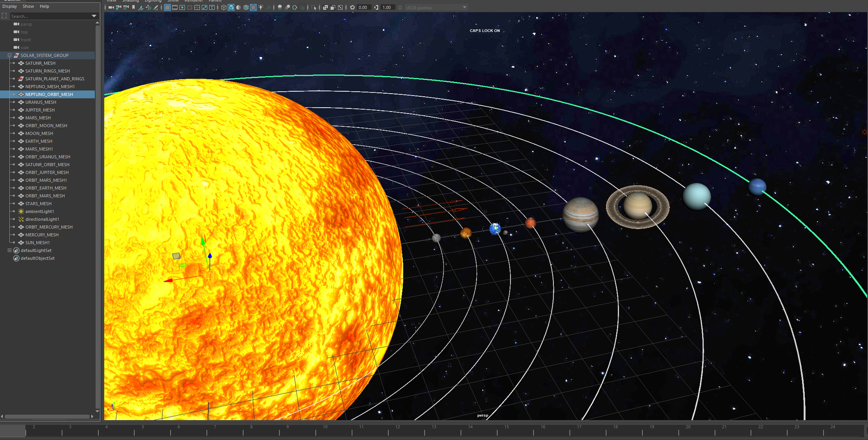Select NEPTUNO_ORBIT_MESH in the Outliner

click(50, 94)
